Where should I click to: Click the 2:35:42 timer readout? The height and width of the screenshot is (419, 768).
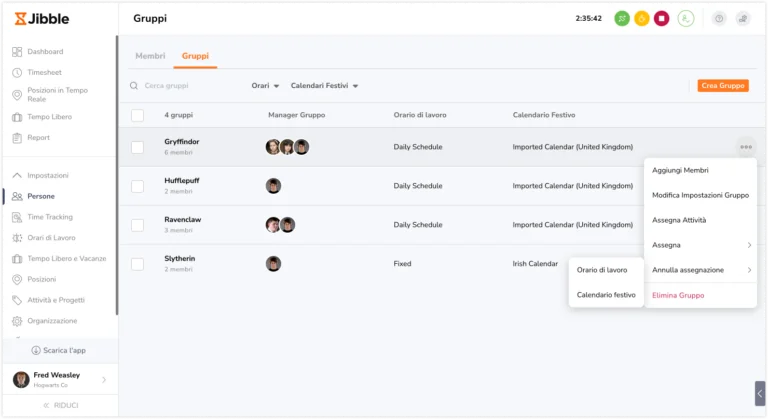pos(588,19)
